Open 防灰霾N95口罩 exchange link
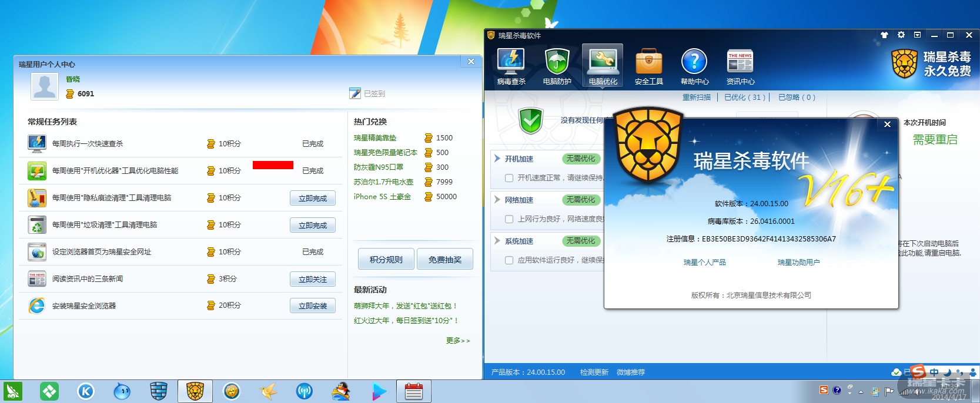 (379, 167)
